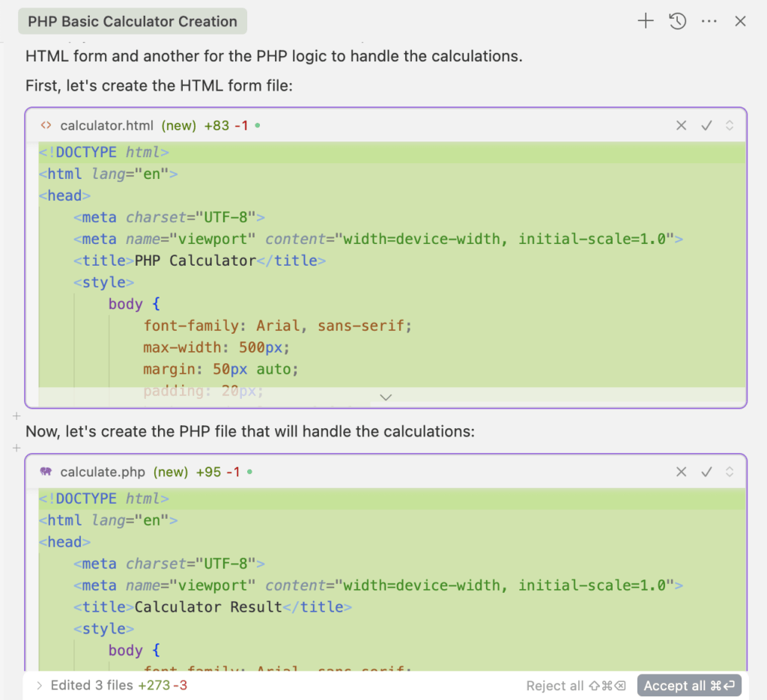Select the PHP Basic Calculator Creation tab
Screen dimensions: 767x700
click(x=132, y=21)
